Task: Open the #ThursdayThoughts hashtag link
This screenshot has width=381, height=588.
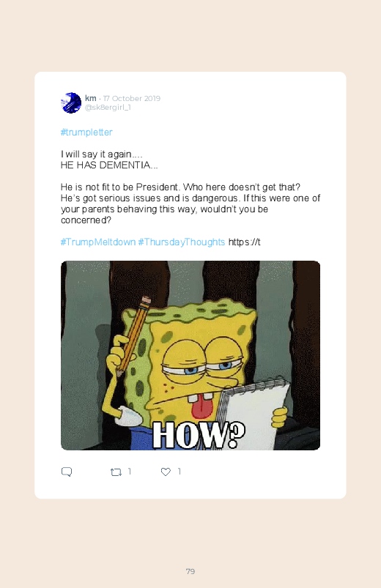Action: tap(182, 242)
